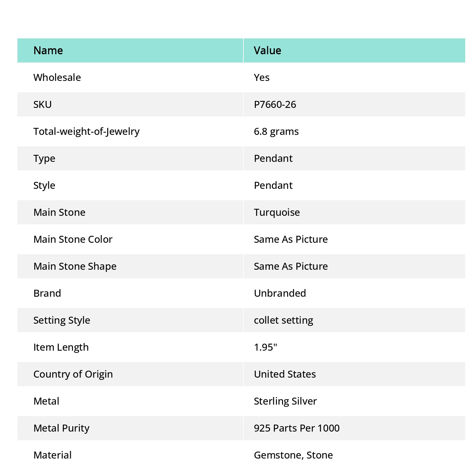Select the 1.95" length value
476x476 pixels.
[x=265, y=347]
